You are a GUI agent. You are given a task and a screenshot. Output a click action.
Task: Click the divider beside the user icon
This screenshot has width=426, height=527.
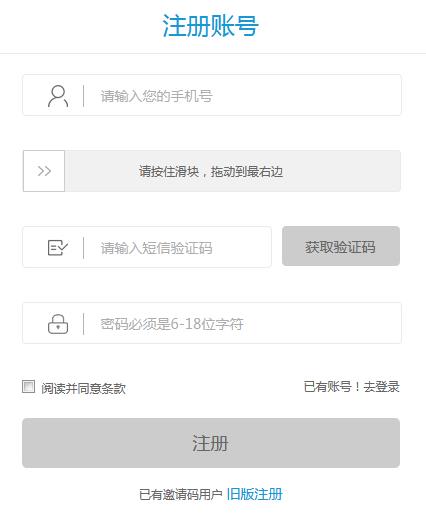[x=83, y=96]
